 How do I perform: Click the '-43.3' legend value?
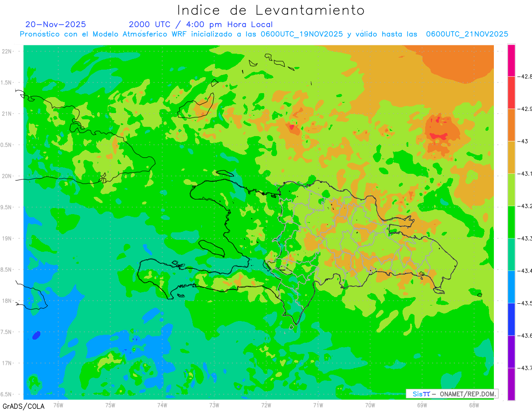[x=525, y=239]
